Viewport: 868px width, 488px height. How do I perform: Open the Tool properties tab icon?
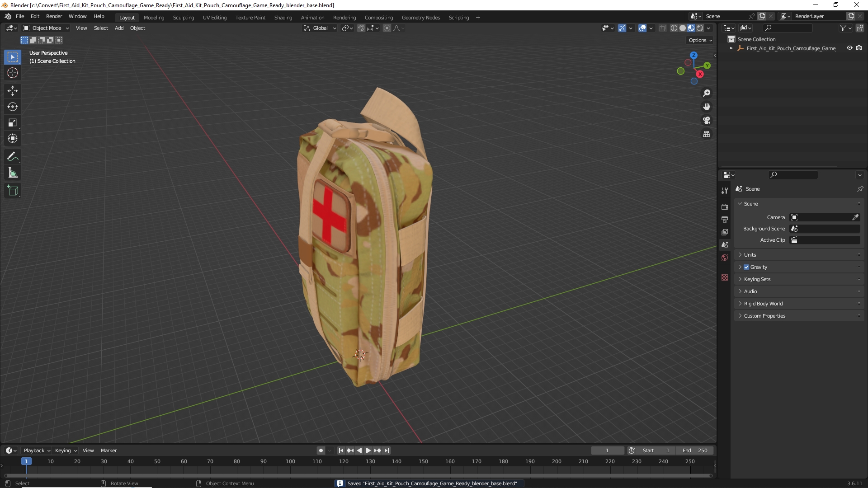[725, 191]
